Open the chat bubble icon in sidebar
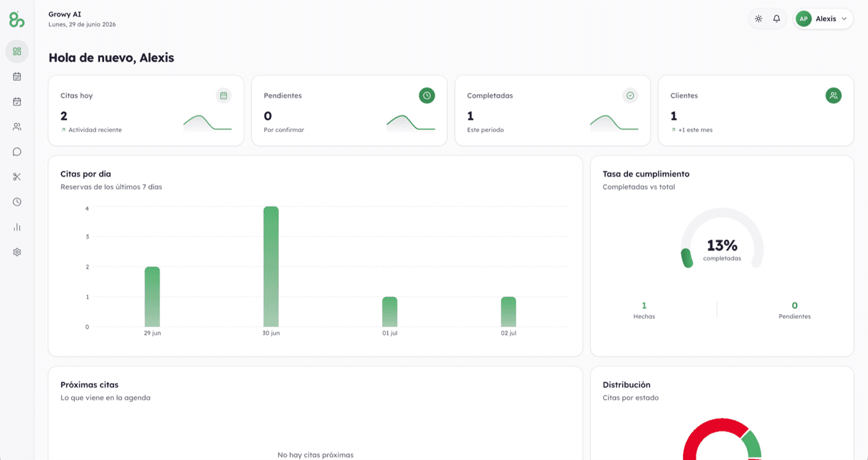The width and height of the screenshot is (868, 460). tap(17, 152)
